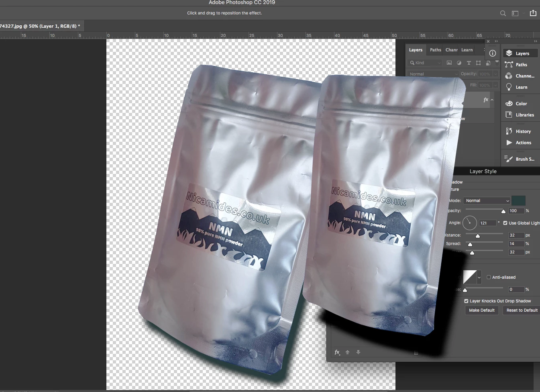
Task: Click the Distance slider handle
Action: [478, 236]
